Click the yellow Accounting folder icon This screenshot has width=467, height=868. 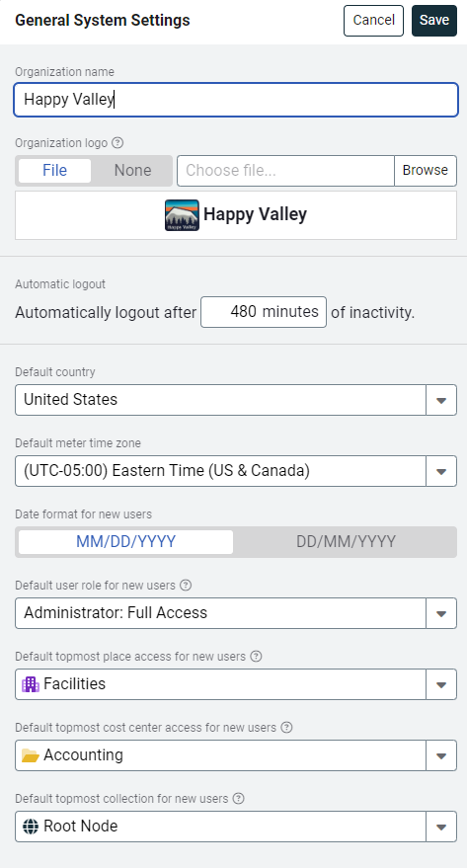(x=31, y=755)
